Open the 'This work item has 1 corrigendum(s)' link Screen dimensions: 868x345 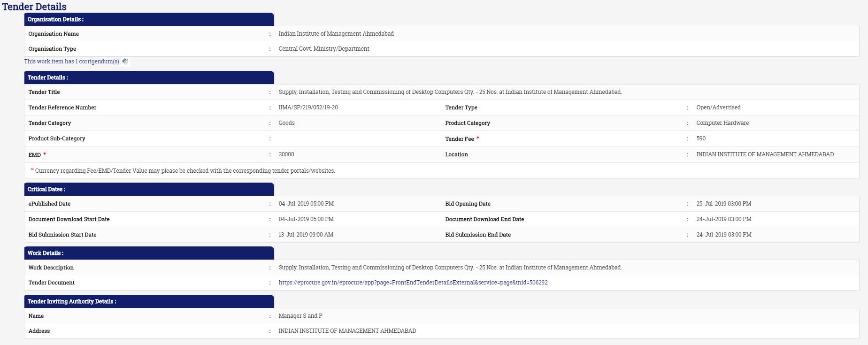click(71, 61)
